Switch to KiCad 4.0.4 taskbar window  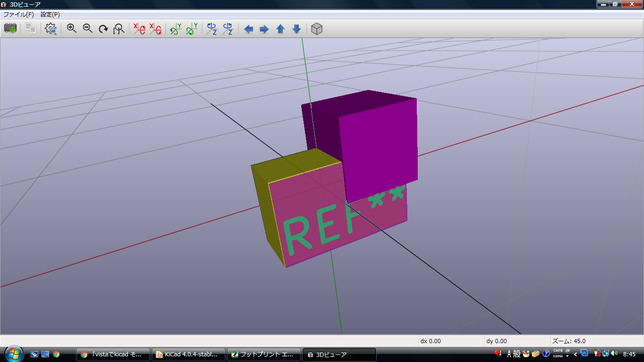click(x=188, y=354)
